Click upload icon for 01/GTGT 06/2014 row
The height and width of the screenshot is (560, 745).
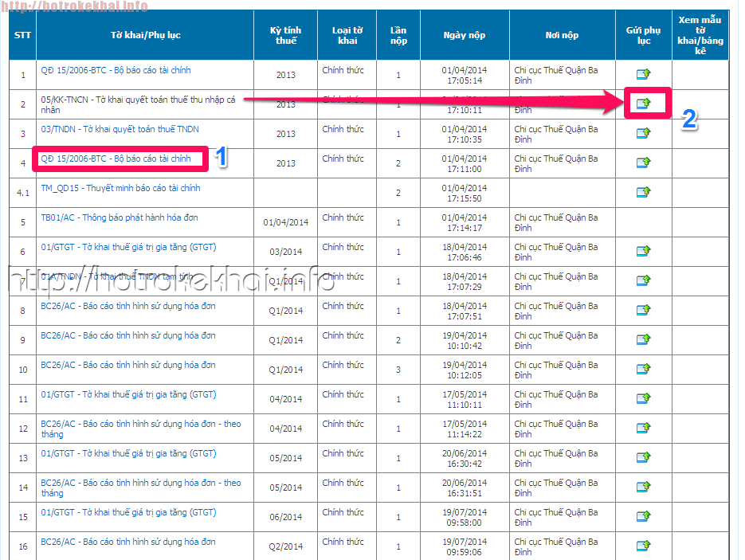click(643, 516)
